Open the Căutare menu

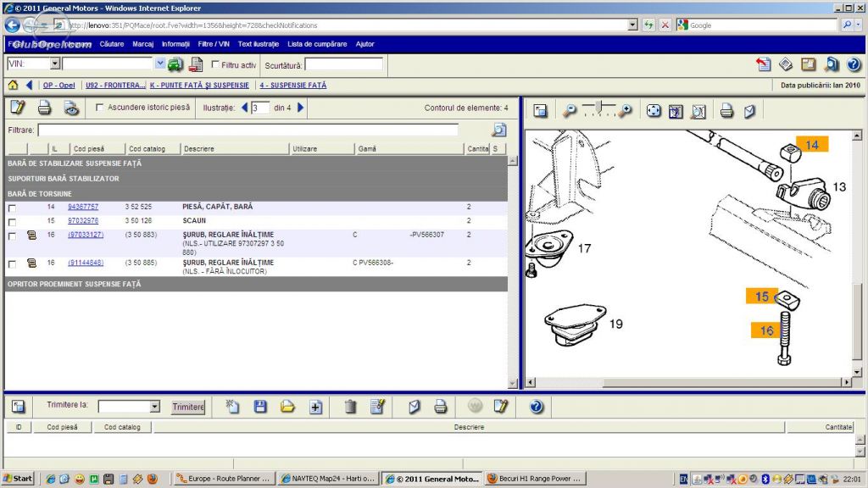pyautogui.click(x=112, y=44)
